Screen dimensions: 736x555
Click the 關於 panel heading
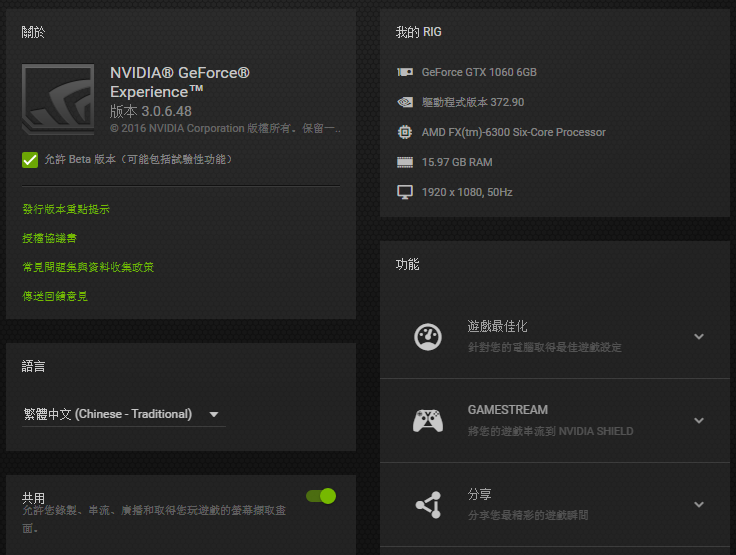[33, 32]
